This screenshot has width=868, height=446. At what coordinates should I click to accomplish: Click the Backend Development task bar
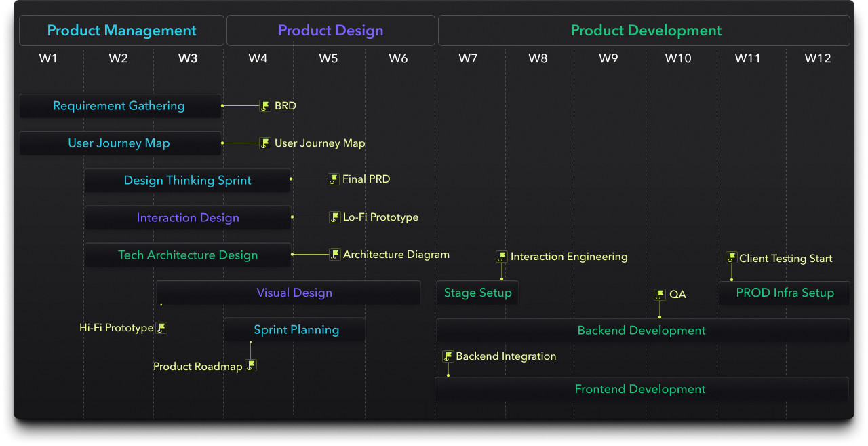coord(642,331)
